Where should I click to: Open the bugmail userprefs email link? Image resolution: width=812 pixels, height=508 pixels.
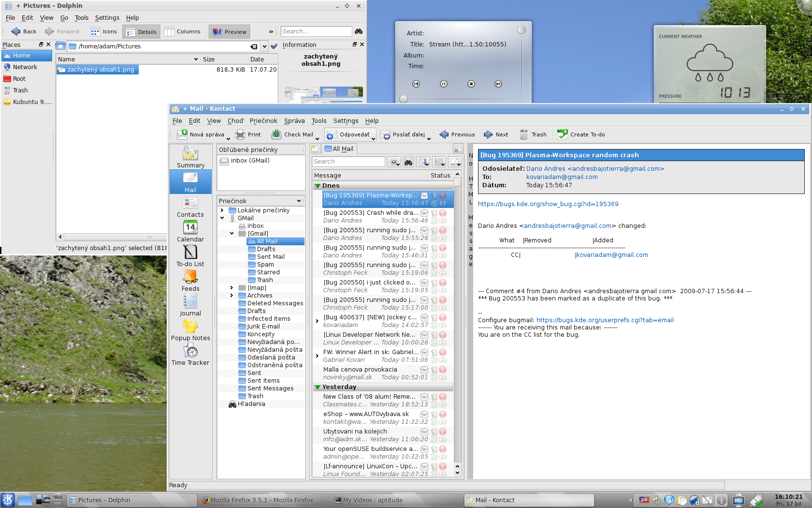tap(605, 320)
